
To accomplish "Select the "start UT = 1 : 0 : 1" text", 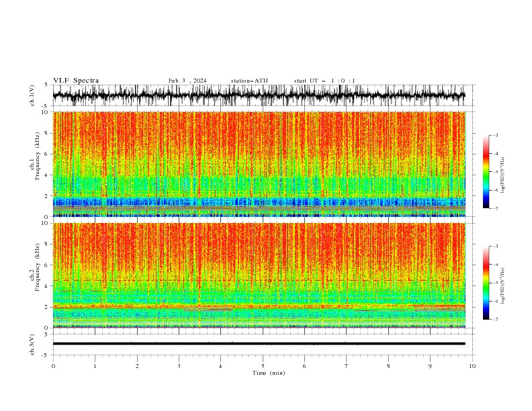I will [324, 81].
